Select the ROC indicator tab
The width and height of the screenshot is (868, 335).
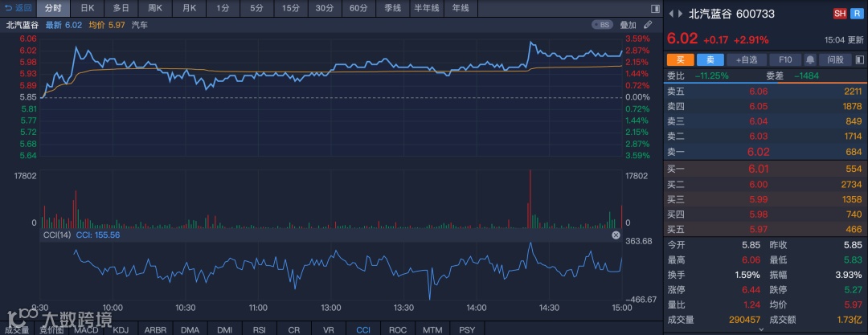click(x=398, y=329)
